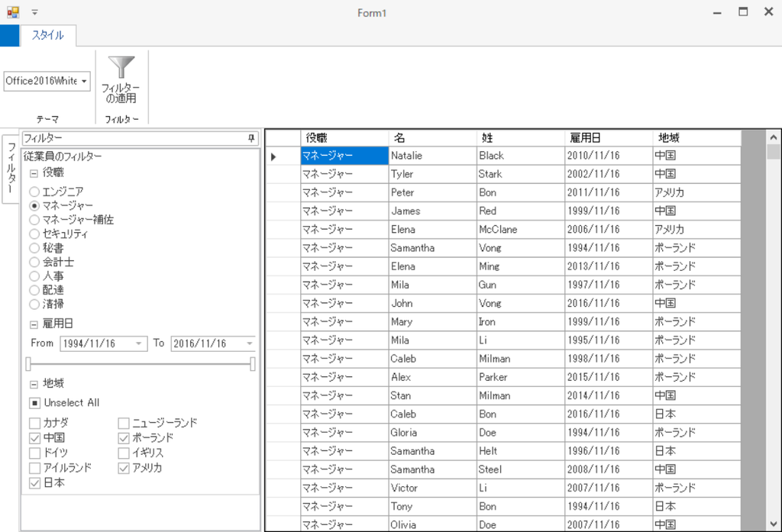Collapse the 雇用日 filter group
This screenshot has width=782, height=532.
34,324
